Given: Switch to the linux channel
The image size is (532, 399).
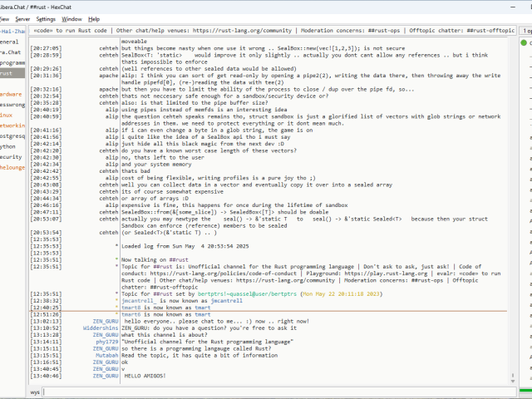Looking at the screenshot, I should pyautogui.click(x=7, y=115).
